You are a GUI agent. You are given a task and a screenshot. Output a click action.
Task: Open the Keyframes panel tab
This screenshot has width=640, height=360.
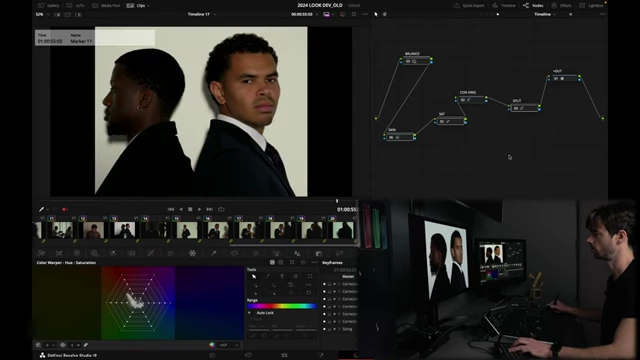click(332, 263)
